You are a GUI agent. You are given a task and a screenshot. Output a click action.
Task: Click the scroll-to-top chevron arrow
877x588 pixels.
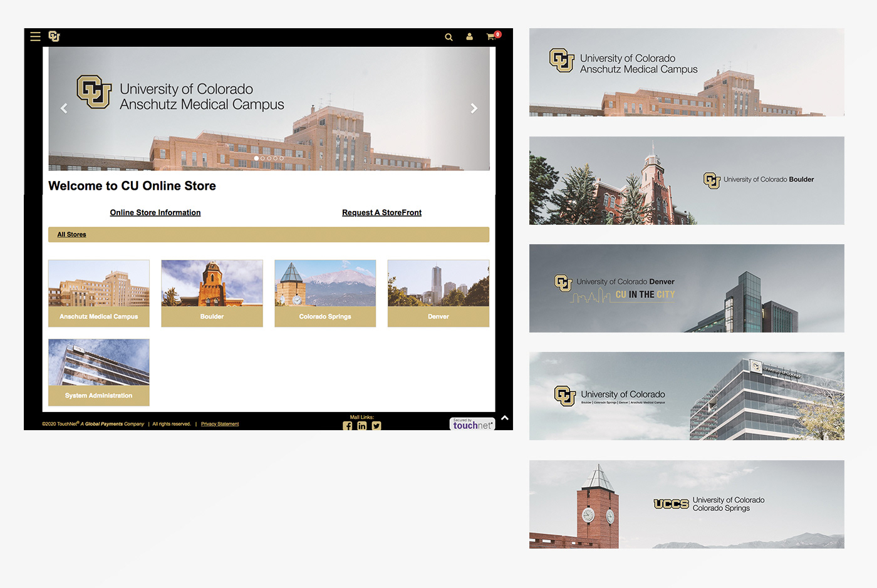click(x=505, y=418)
